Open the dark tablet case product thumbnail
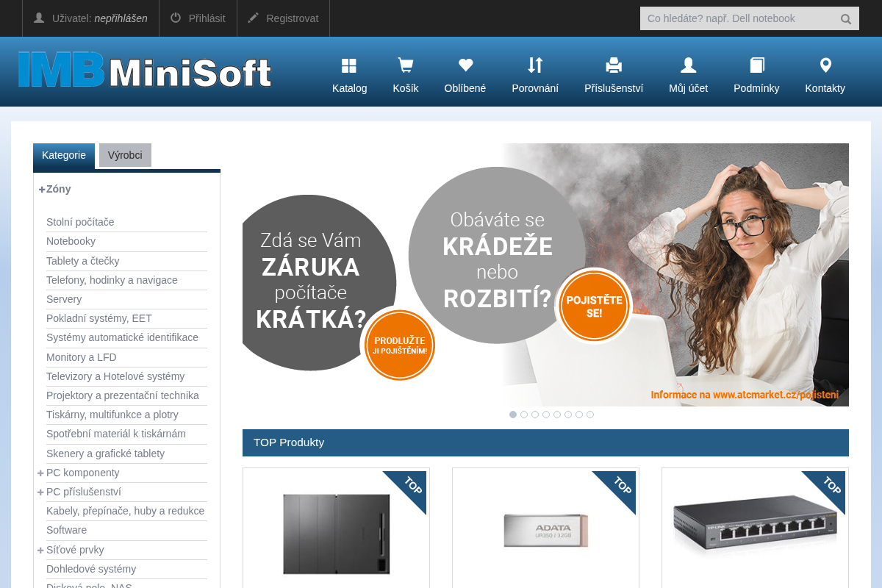The width and height of the screenshot is (882, 588). (x=337, y=534)
